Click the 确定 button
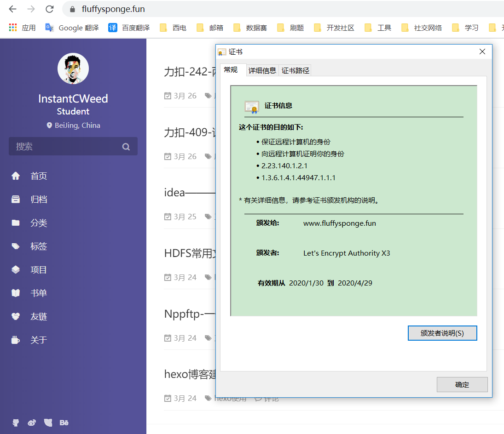Viewport: 504px width, 434px height. 462,384
